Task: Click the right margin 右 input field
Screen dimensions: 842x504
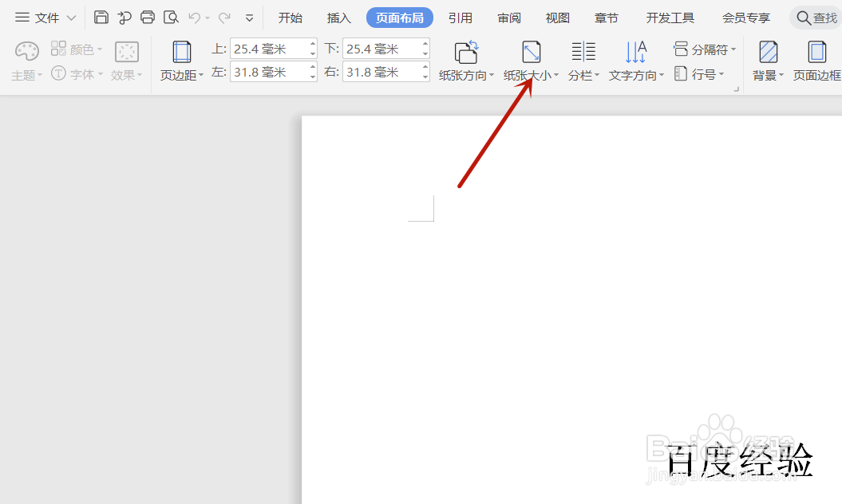Action: (381, 72)
